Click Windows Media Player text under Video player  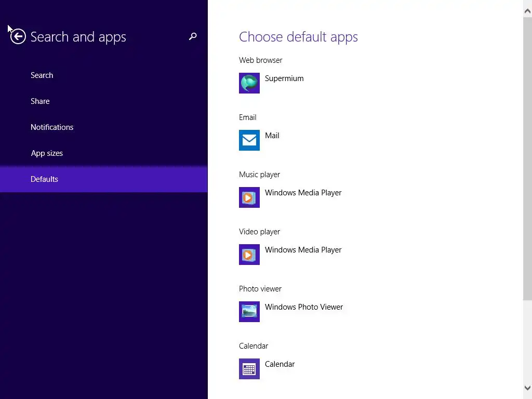coord(303,250)
